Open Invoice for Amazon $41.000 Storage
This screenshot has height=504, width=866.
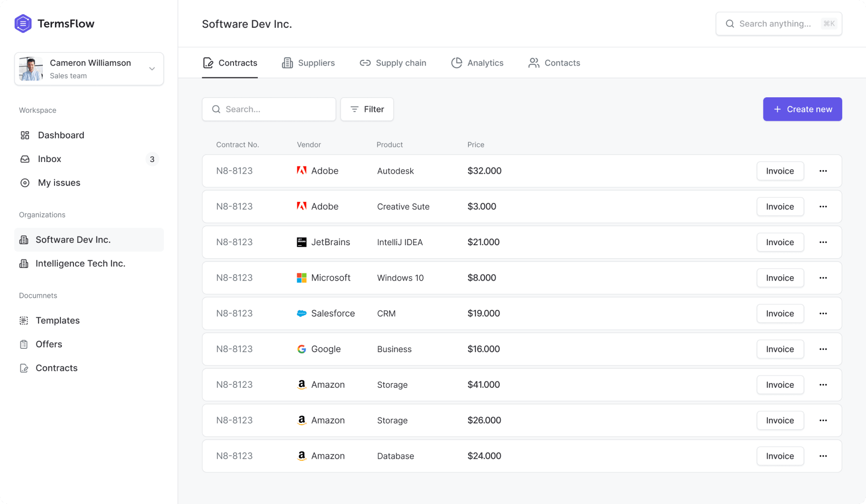point(780,385)
